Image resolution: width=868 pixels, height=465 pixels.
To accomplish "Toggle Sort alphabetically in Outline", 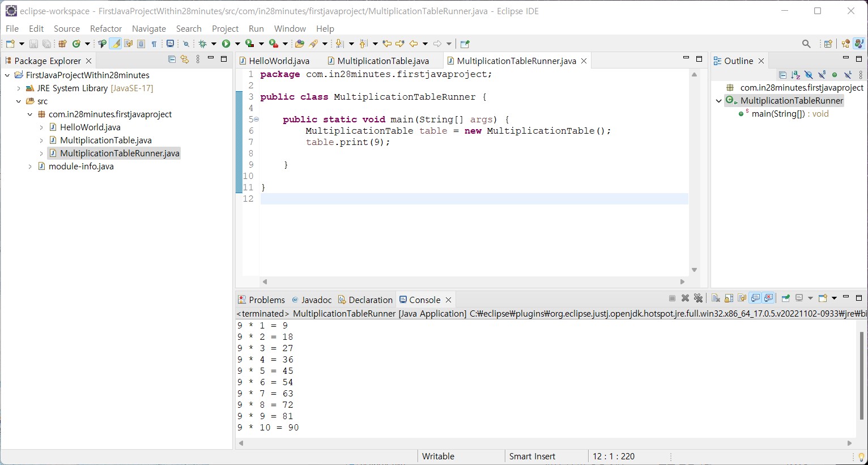I will pos(795,75).
